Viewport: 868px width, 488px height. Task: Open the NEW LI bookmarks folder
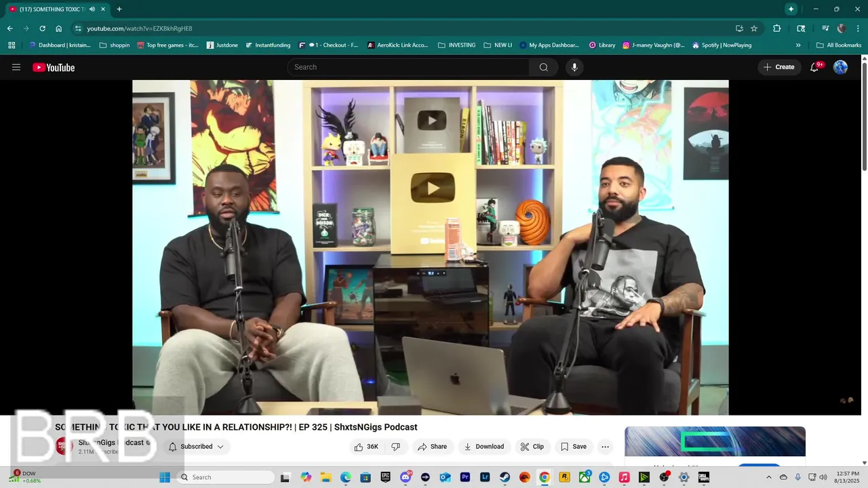tap(498, 45)
